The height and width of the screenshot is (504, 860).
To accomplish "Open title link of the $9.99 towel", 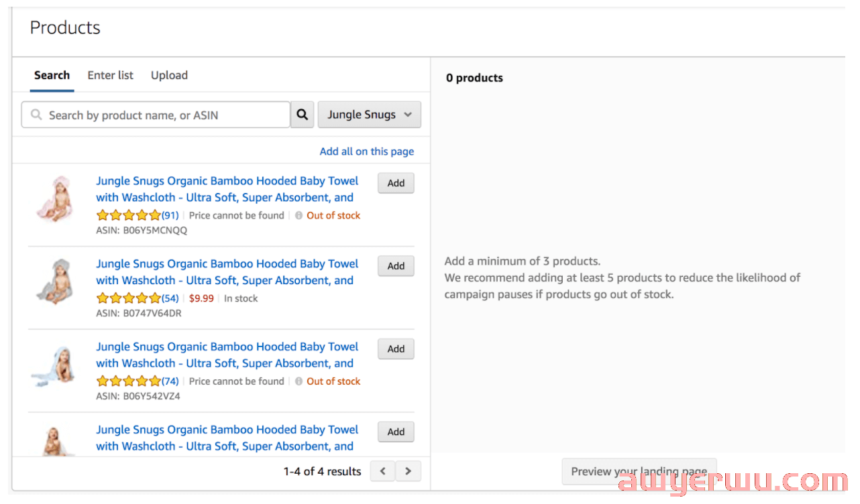I will point(227,272).
